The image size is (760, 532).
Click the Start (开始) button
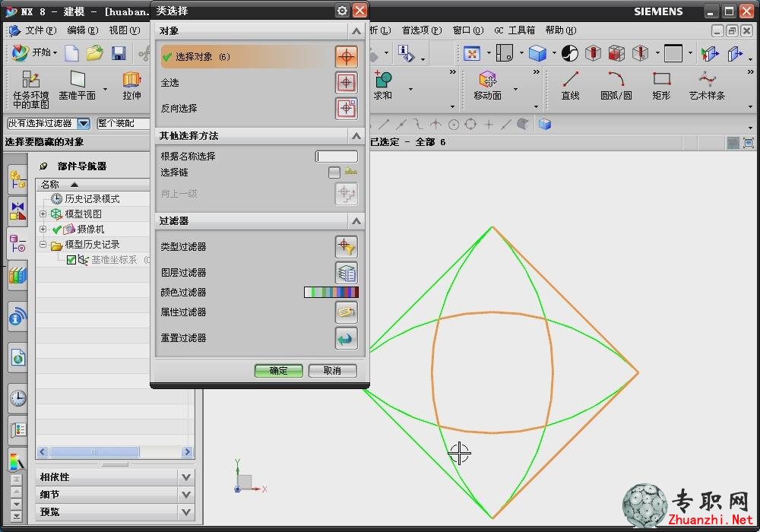coord(35,52)
